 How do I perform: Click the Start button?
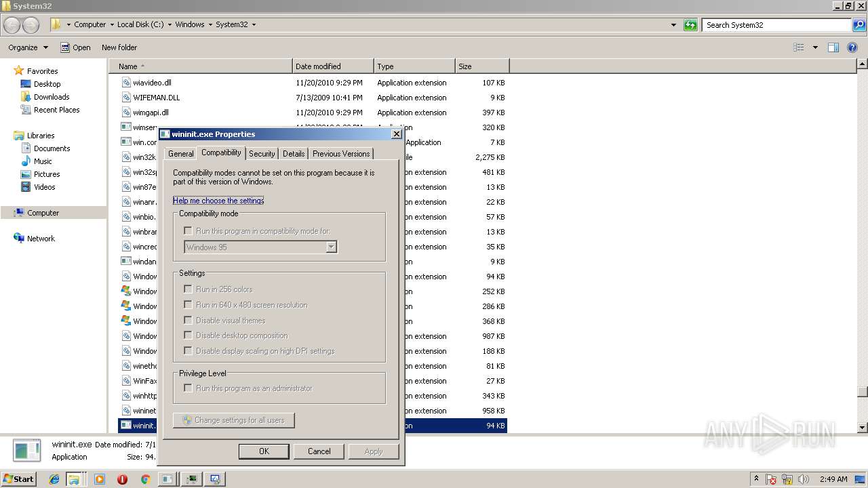pos(18,479)
